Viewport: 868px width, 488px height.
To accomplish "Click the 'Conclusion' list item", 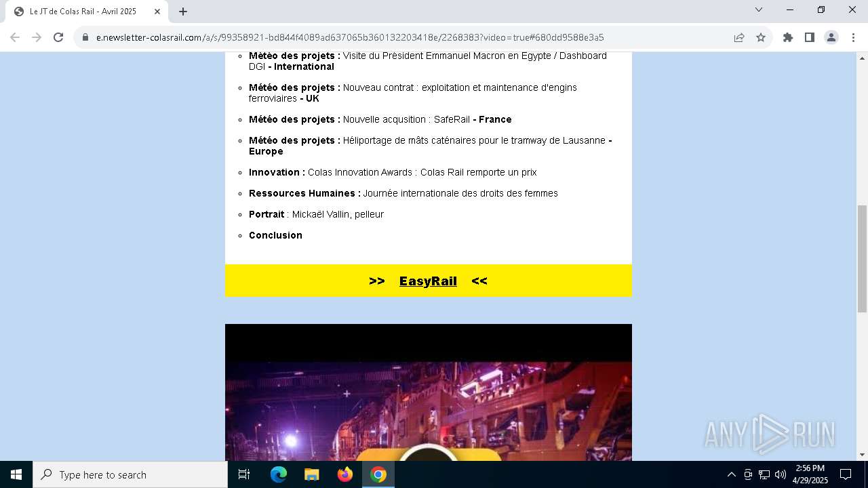I will point(275,235).
